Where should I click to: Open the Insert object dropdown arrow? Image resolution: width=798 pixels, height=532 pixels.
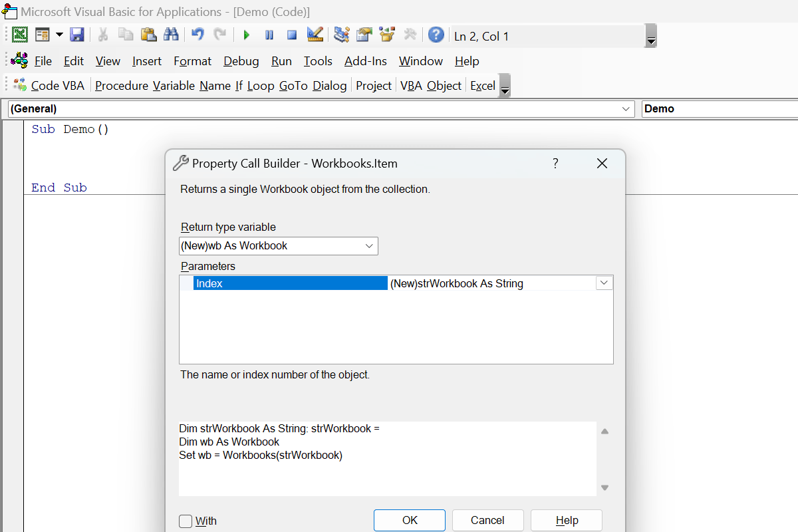pos(59,35)
